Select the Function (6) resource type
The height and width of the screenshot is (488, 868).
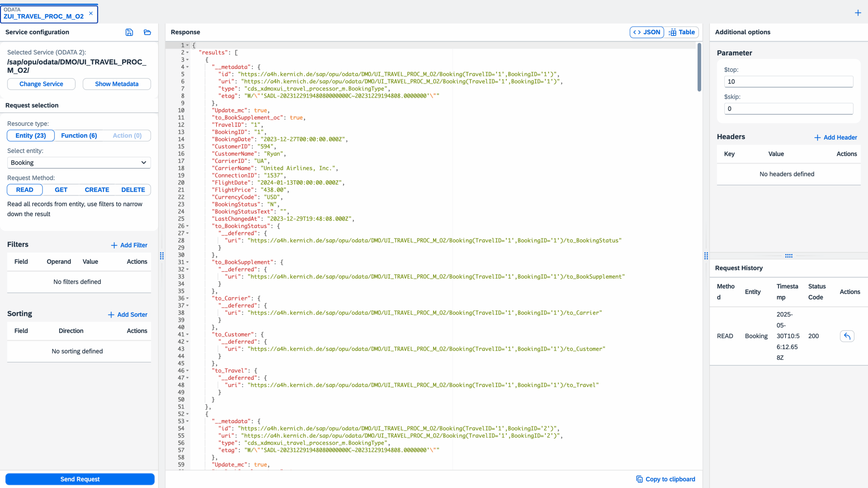coord(79,136)
